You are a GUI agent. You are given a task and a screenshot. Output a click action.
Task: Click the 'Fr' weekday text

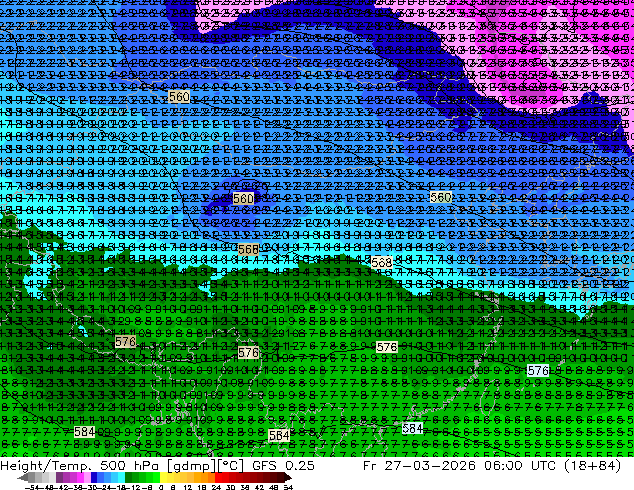(x=369, y=465)
